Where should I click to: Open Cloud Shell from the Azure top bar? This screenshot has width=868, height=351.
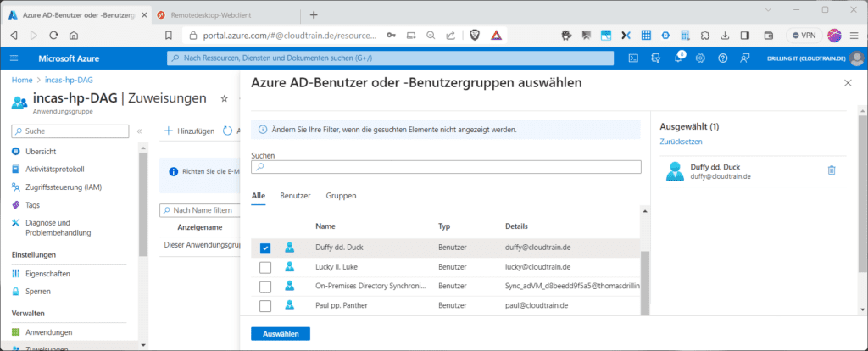point(634,58)
